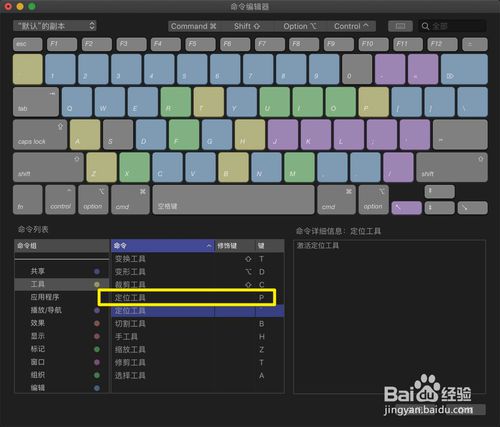500x427 pixels.
Task: Click the grey 0 number key
Action: pos(357,69)
